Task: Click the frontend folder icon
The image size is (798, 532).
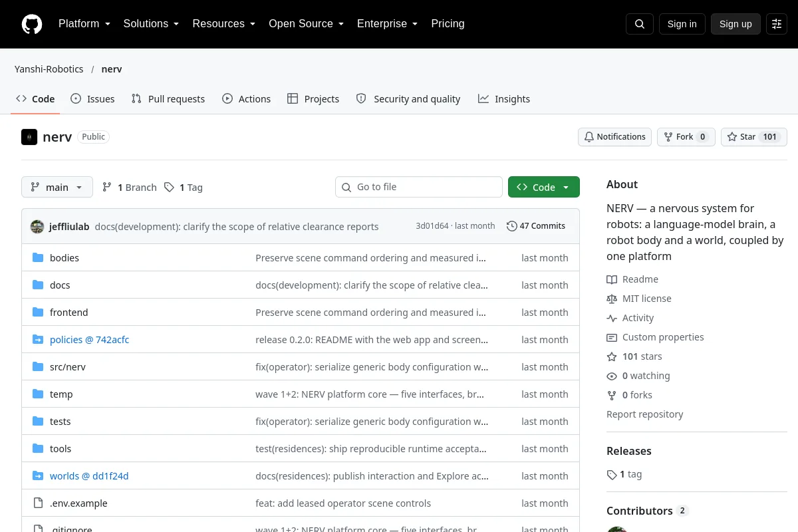Action: [38, 312]
